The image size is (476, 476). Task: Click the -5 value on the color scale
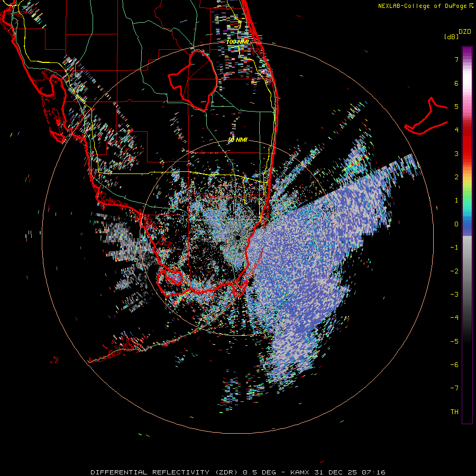pyautogui.click(x=454, y=341)
